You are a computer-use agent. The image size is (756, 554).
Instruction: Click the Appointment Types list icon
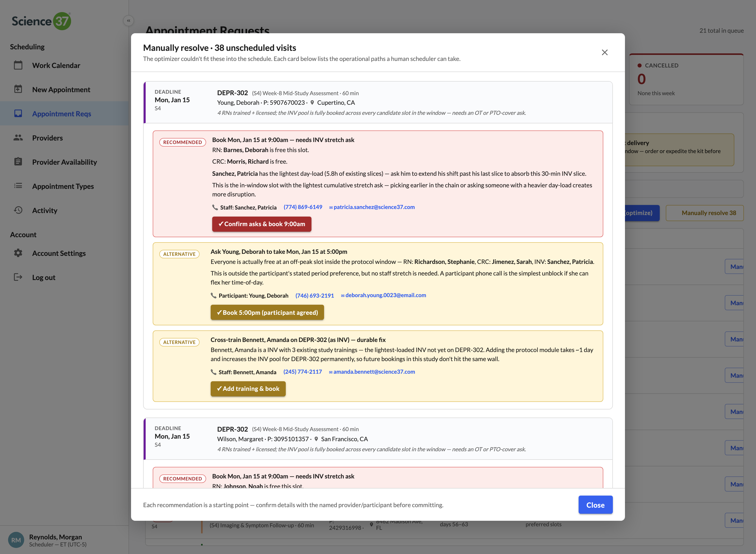(x=18, y=186)
